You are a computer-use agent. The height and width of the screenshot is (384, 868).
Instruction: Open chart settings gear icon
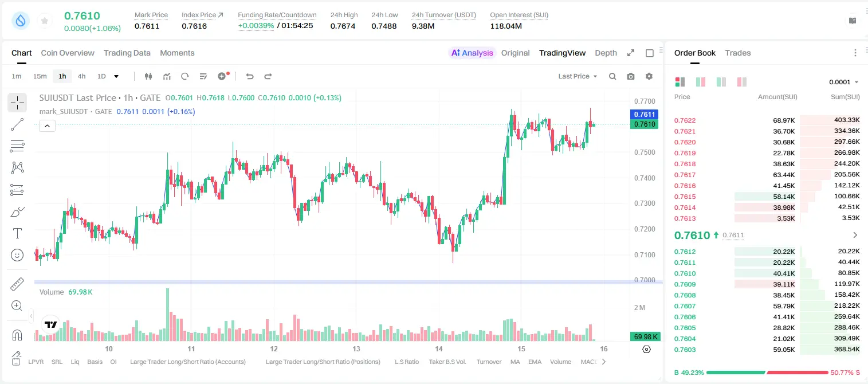point(649,76)
